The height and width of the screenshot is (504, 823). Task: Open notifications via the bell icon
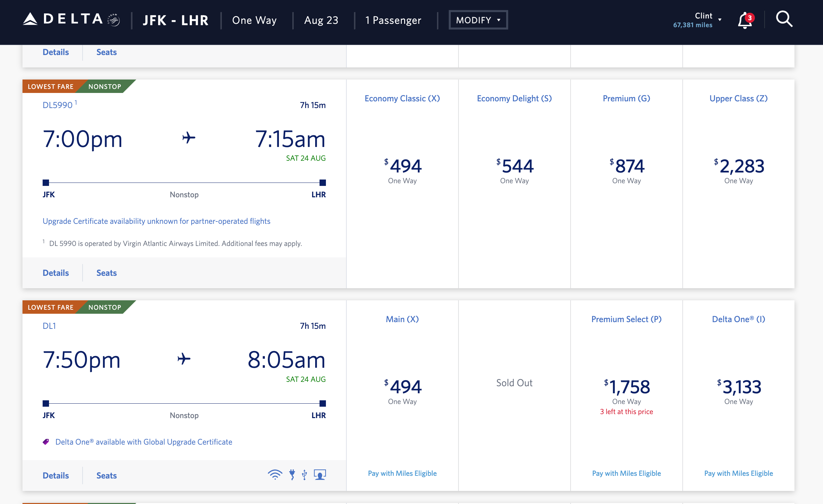pos(744,21)
